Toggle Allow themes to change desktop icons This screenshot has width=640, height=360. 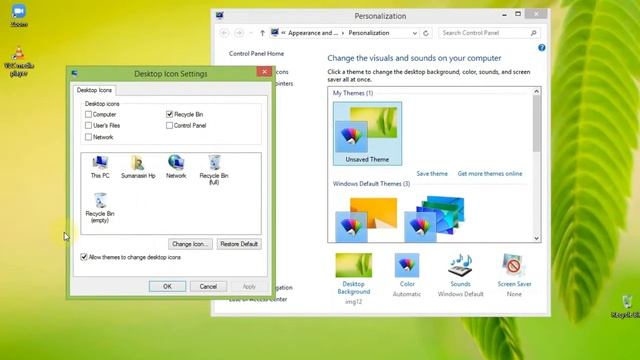click(x=84, y=257)
